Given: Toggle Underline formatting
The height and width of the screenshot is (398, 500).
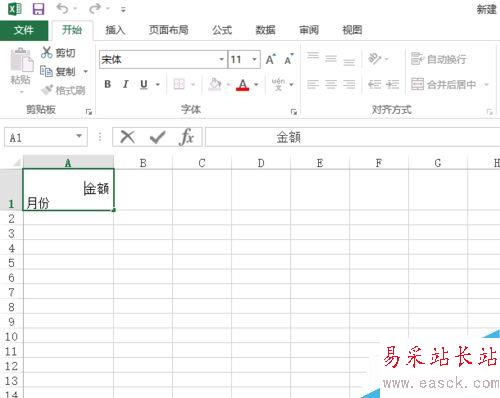Looking at the screenshot, I should pos(144,84).
